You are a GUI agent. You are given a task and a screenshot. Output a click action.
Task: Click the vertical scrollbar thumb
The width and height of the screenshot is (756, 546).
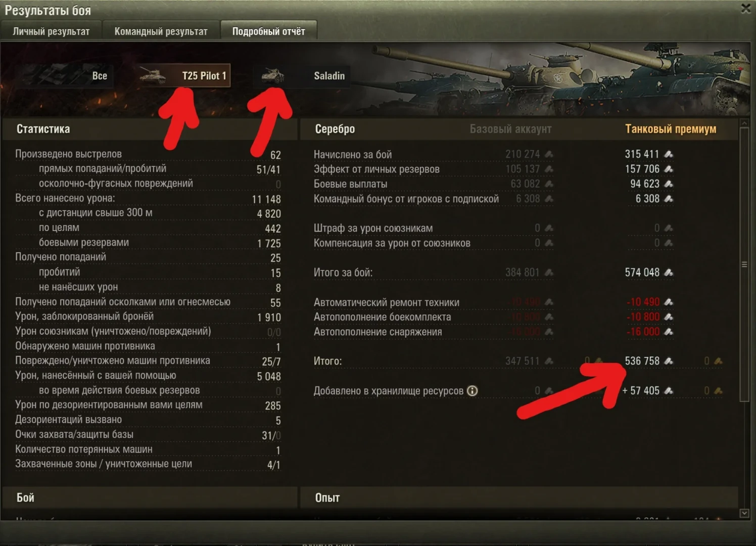coord(744,264)
